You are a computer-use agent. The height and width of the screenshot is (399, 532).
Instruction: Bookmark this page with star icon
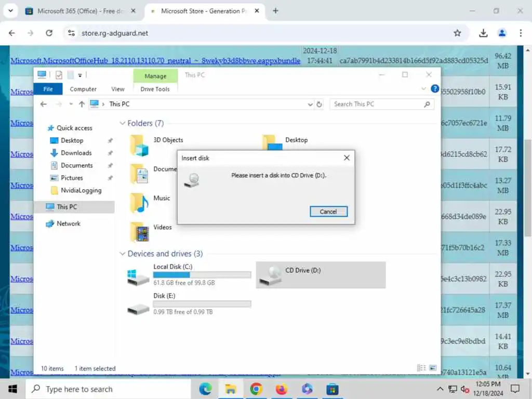[x=457, y=33]
